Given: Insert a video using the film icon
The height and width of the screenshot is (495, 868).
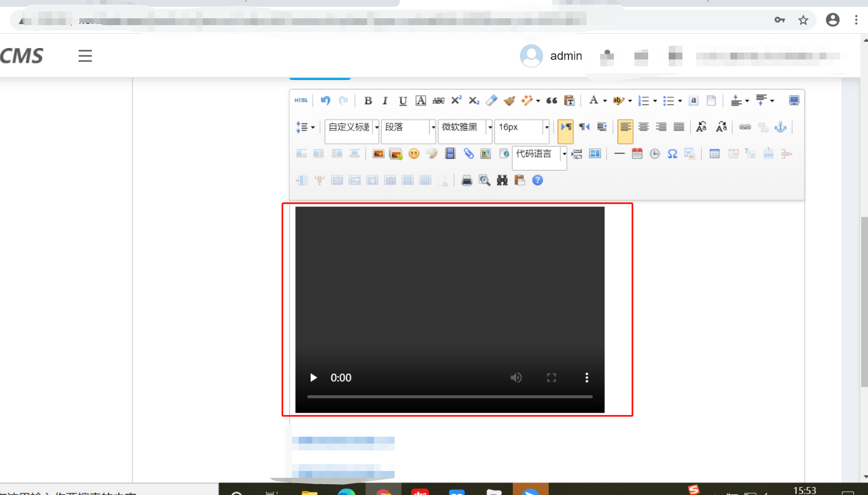Looking at the screenshot, I should [x=450, y=153].
